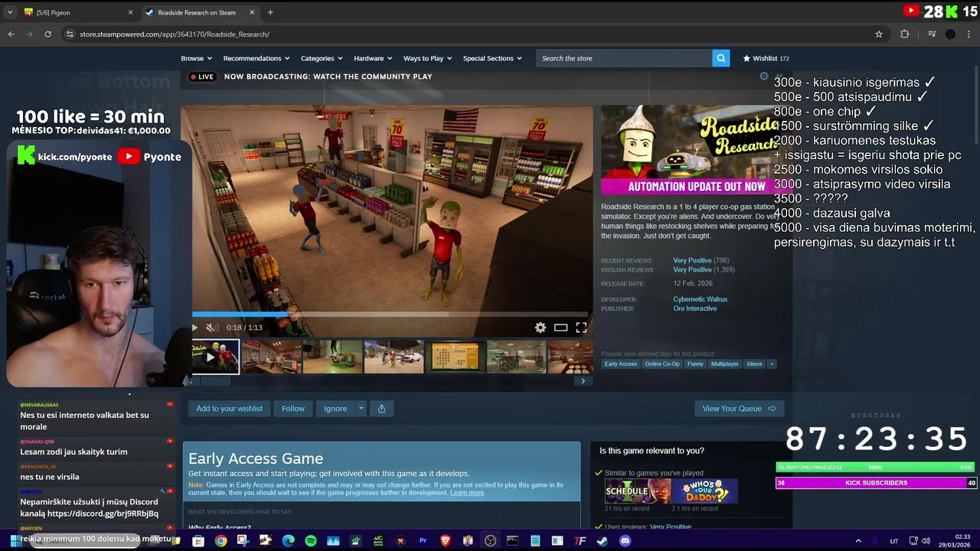Open the Windows Start menu
This screenshot has width=980, height=551.
tap(15, 540)
